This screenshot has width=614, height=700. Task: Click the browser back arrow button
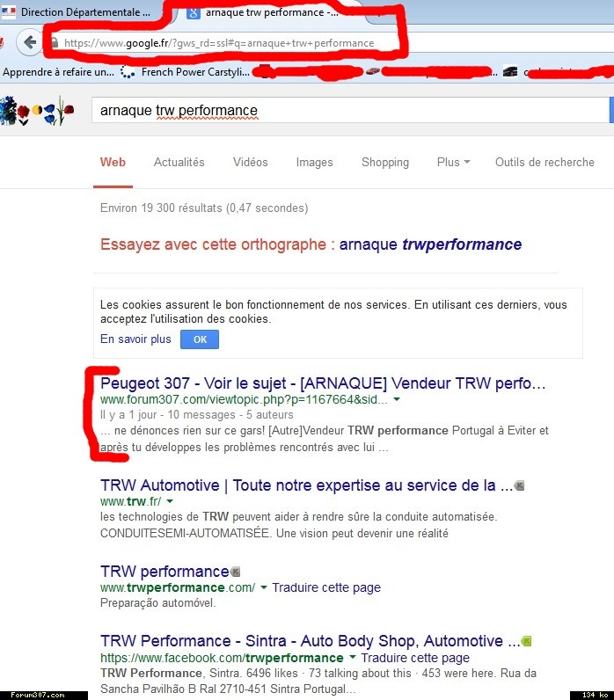click(30, 42)
